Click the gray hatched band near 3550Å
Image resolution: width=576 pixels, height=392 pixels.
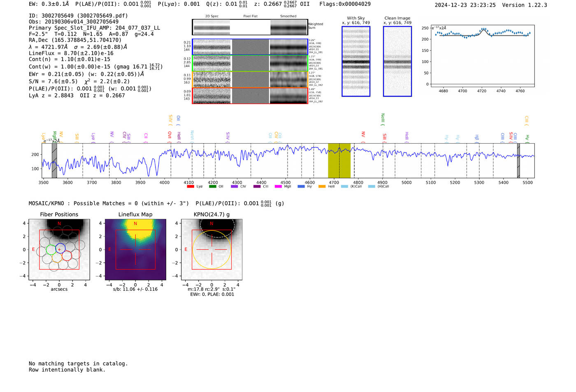54,160
